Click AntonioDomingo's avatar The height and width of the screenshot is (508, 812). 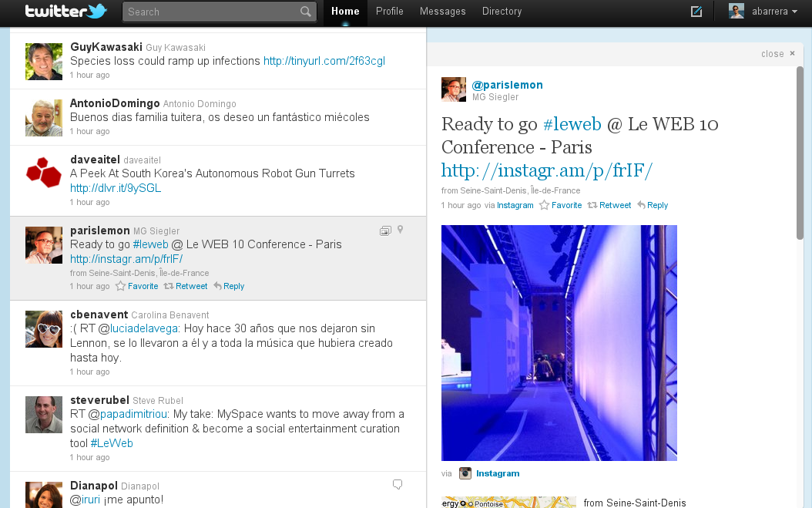[44, 118]
